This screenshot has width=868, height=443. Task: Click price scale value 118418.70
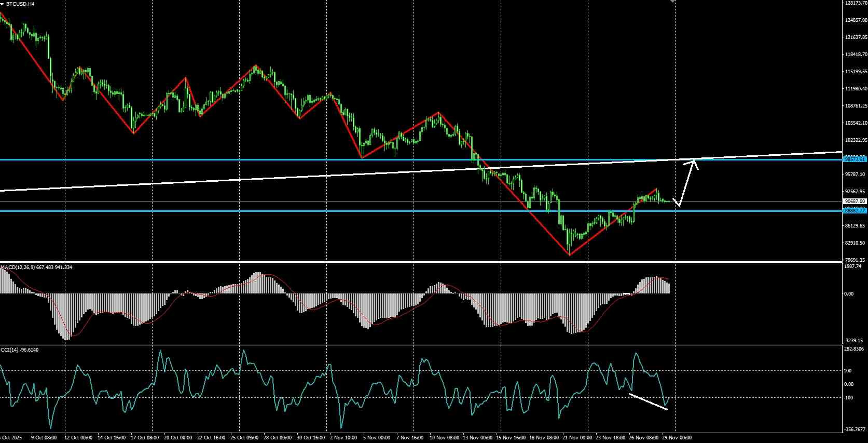click(x=856, y=55)
